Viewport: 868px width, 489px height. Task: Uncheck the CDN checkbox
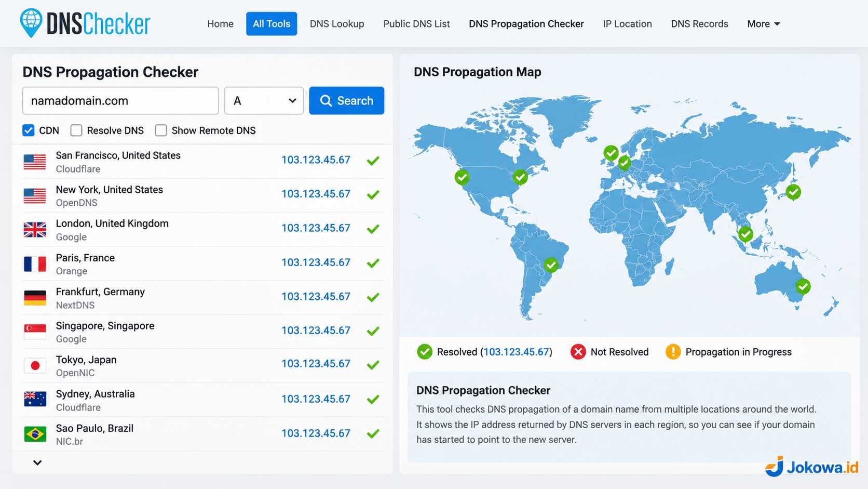pyautogui.click(x=29, y=130)
